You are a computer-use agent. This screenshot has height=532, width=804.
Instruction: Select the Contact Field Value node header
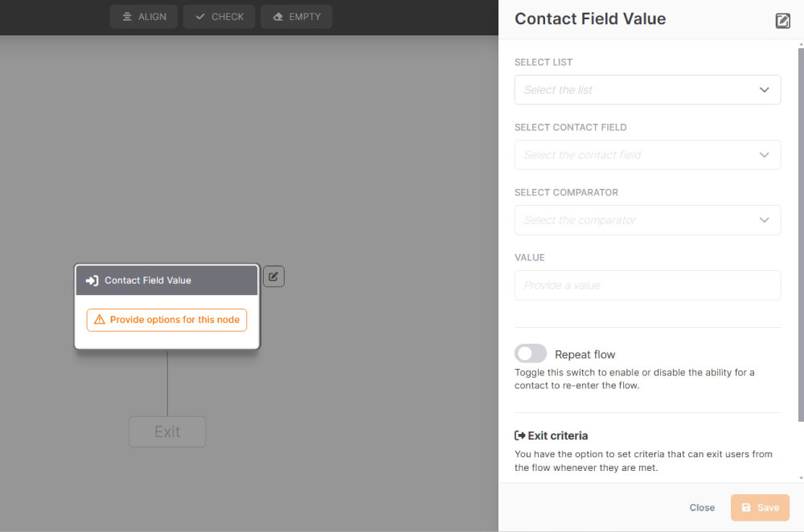tap(166, 280)
